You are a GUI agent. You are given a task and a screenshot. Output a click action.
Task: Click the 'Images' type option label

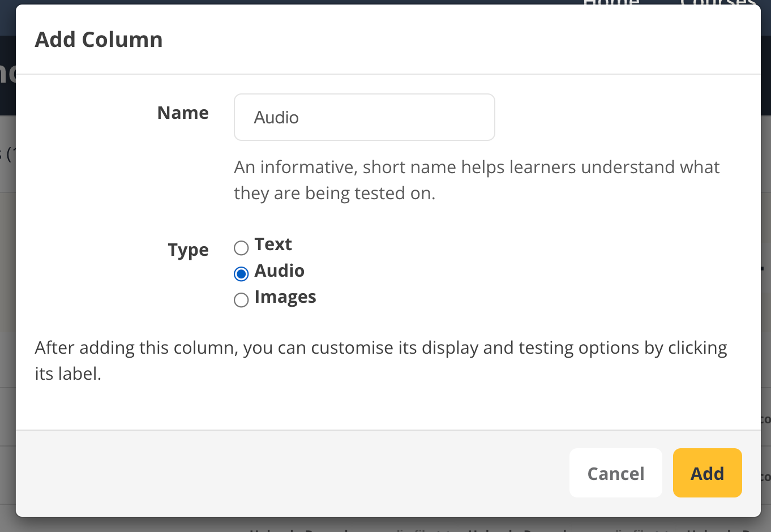[285, 297]
